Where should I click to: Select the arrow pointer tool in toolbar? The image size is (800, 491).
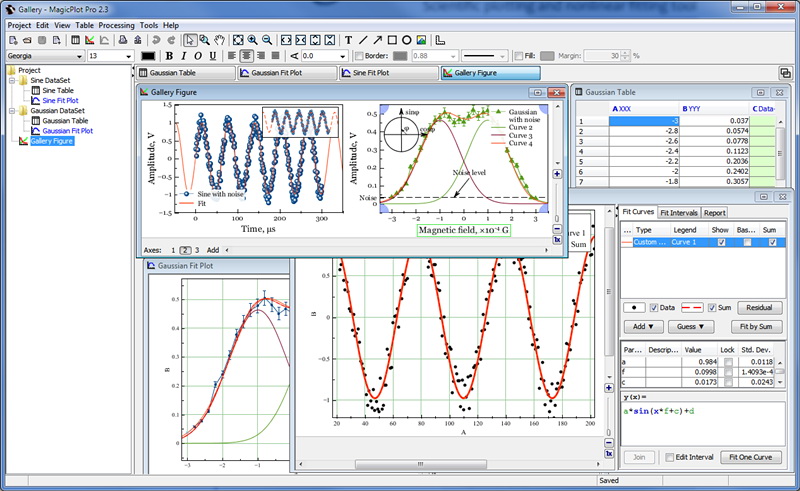point(191,40)
